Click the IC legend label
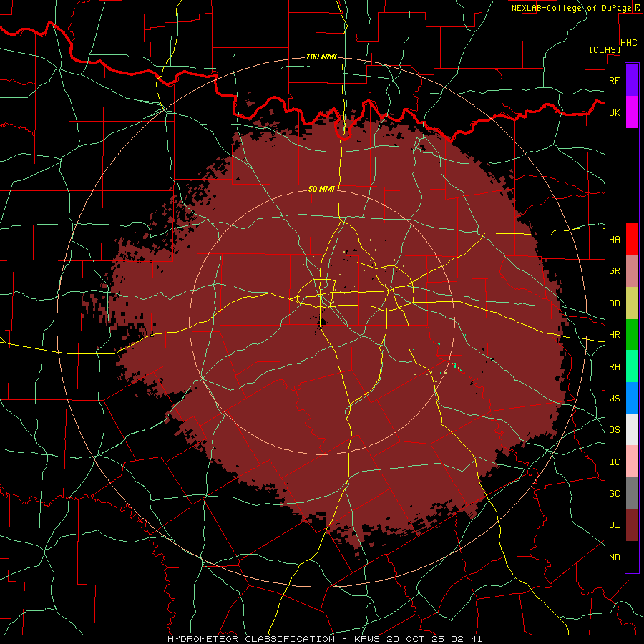 (614, 462)
